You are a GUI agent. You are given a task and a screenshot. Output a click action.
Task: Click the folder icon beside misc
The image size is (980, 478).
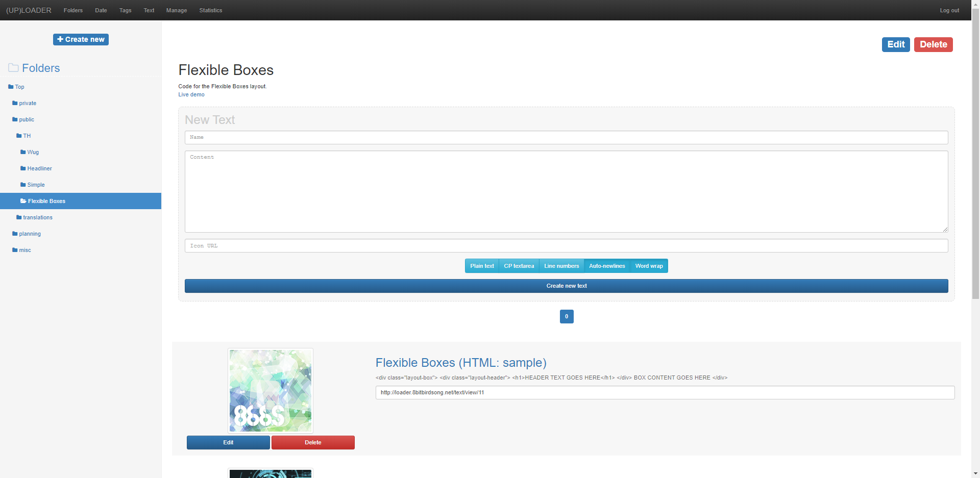pyautogui.click(x=15, y=250)
